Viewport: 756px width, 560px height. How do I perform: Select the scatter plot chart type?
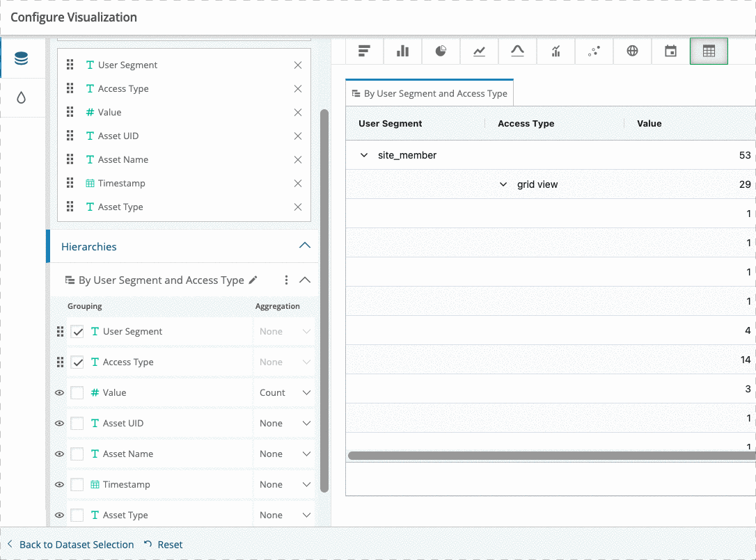[x=594, y=51]
